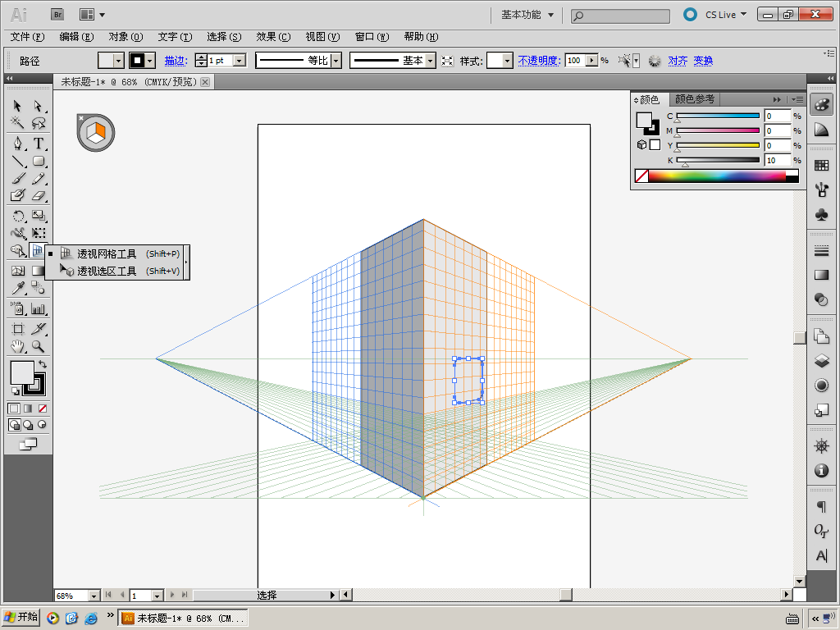Open the Swatches panel icon
Screen dimensions: 840x630
pos(821,165)
